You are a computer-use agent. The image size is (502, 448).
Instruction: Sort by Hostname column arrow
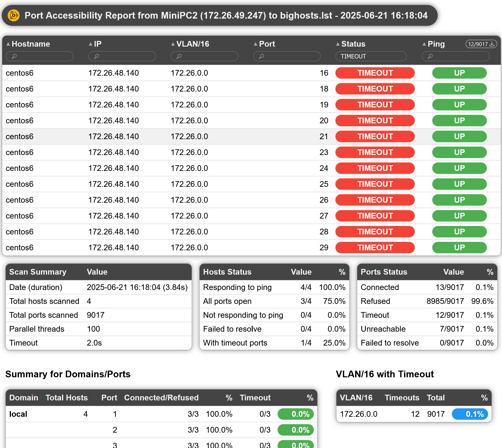[8, 44]
